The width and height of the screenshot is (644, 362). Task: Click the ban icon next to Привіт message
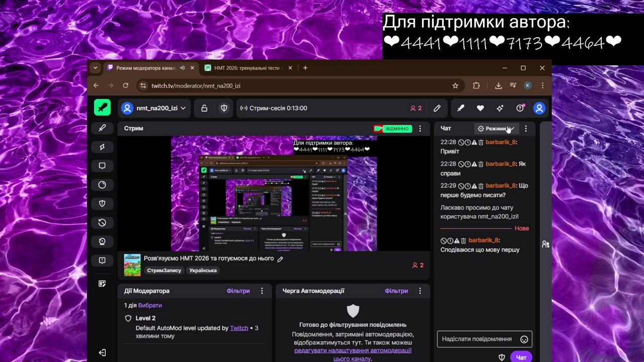[461, 142]
